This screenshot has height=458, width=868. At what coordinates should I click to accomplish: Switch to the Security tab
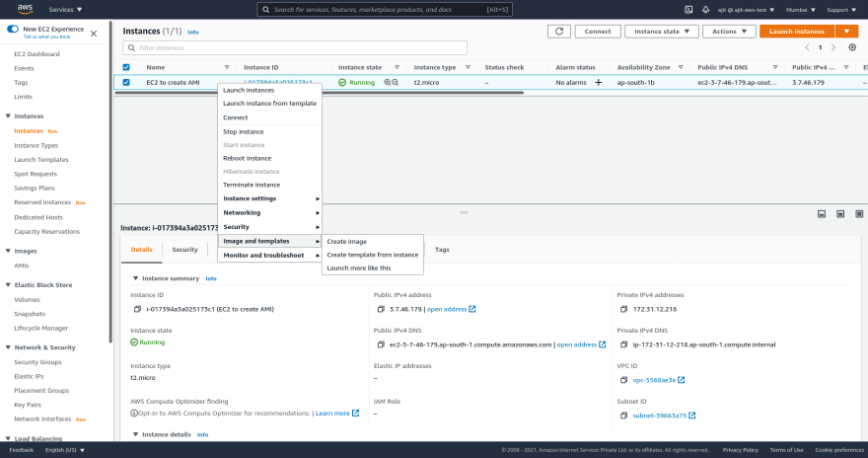tap(184, 250)
